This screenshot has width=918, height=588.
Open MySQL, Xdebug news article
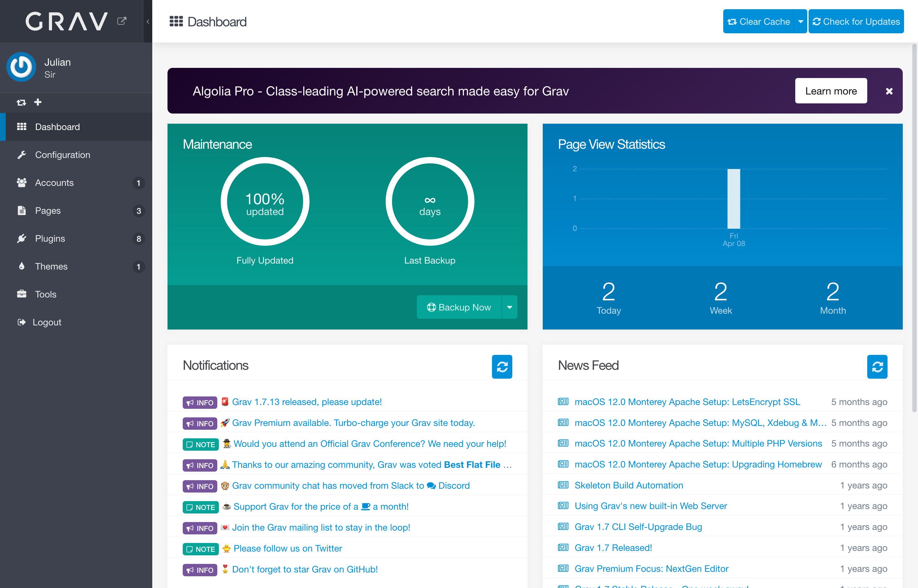(x=700, y=423)
